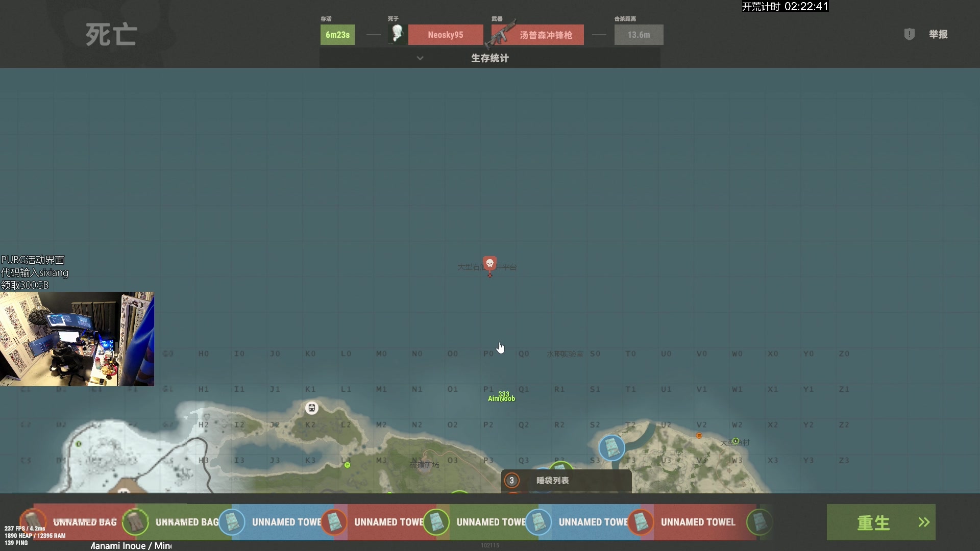Click the streamer webcam thumbnail

click(x=77, y=339)
